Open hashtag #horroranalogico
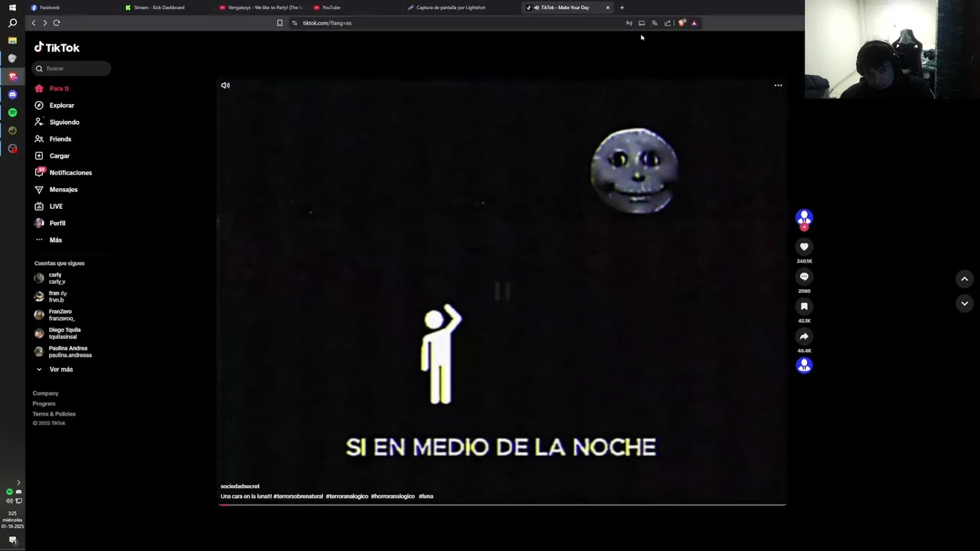 [393, 496]
